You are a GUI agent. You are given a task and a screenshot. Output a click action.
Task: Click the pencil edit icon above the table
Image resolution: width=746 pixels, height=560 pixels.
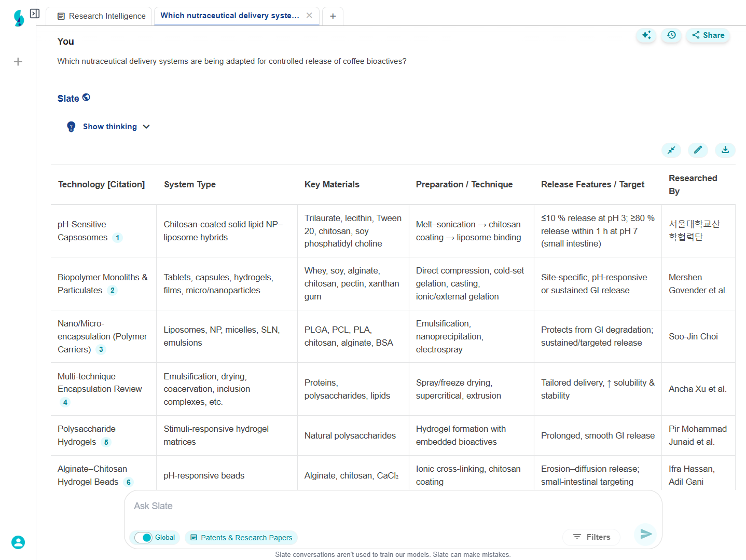698,150
